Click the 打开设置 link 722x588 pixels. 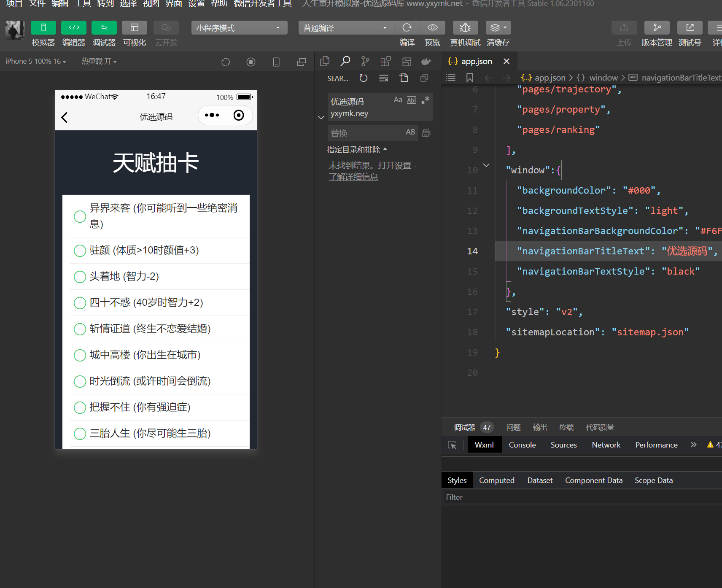pos(394,166)
